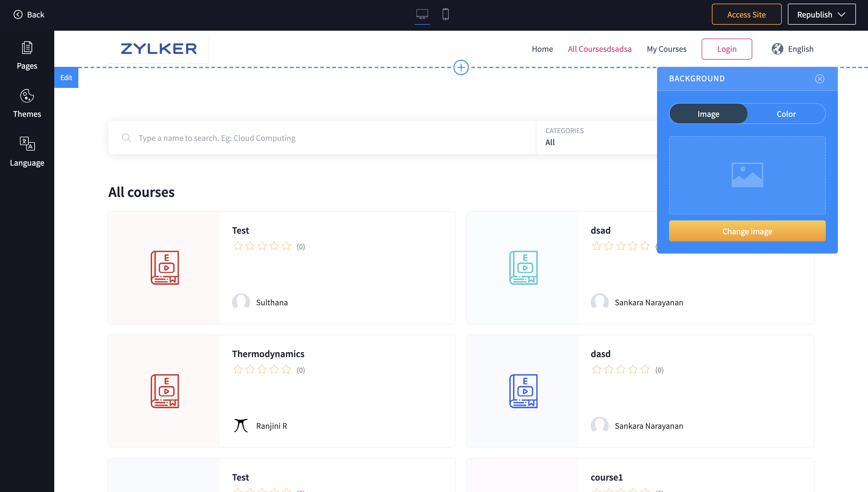868x492 pixels.
Task: Go to the Home menu item
Action: [542, 49]
